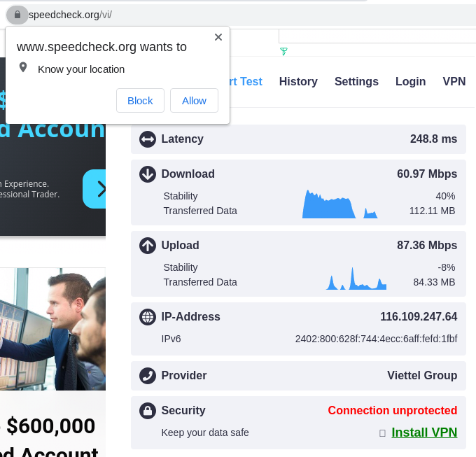Open the History tab
Viewport: 476px width, 457px height.
(x=298, y=82)
